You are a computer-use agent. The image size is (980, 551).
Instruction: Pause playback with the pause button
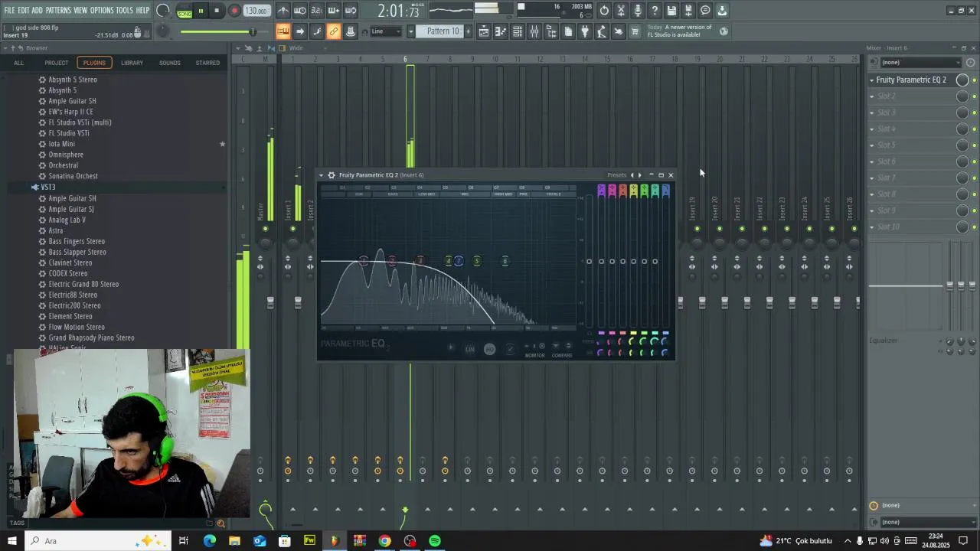(201, 11)
